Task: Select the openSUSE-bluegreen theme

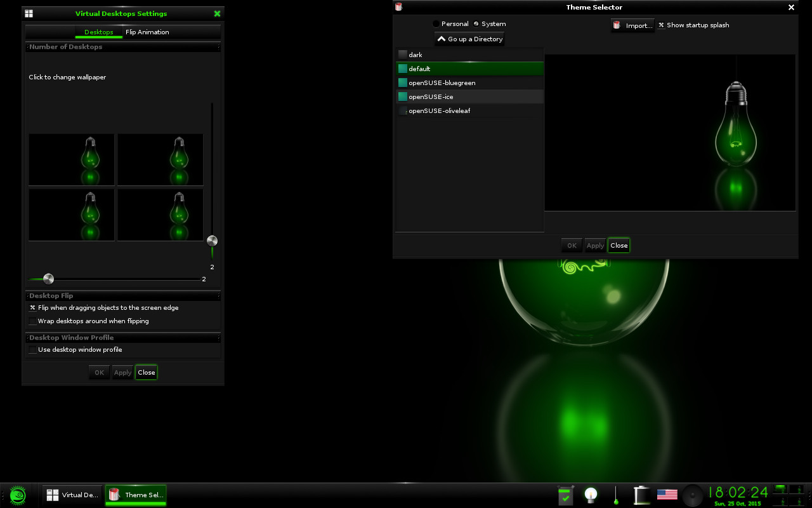Action: click(x=442, y=83)
